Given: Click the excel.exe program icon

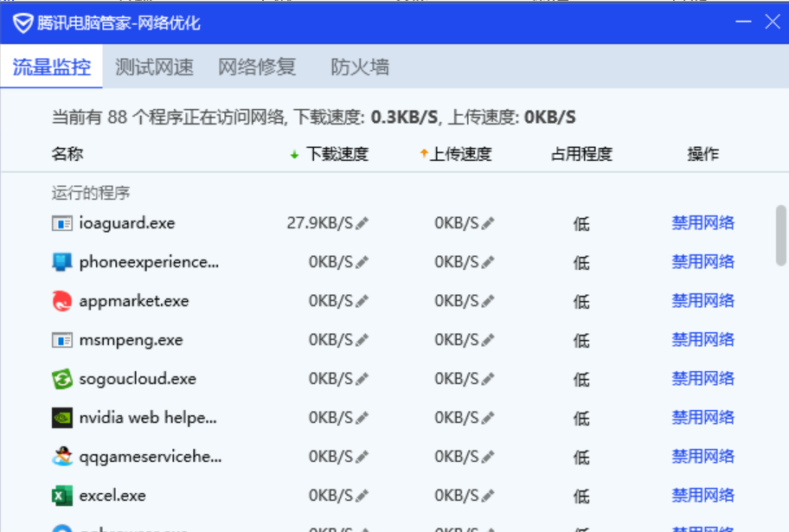Looking at the screenshot, I should tap(61, 496).
